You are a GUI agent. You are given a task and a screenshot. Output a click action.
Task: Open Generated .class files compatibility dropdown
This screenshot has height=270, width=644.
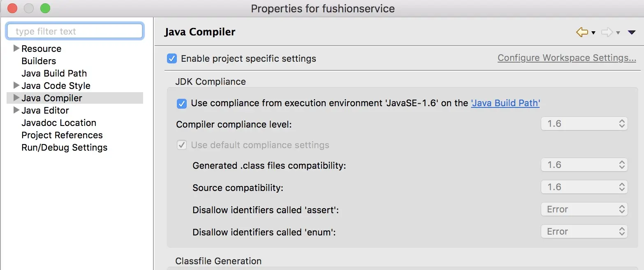tap(584, 165)
